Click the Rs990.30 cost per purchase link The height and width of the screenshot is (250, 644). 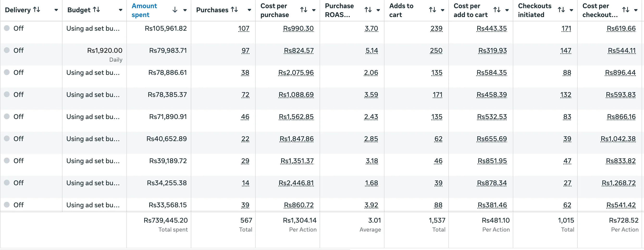click(298, 29)
